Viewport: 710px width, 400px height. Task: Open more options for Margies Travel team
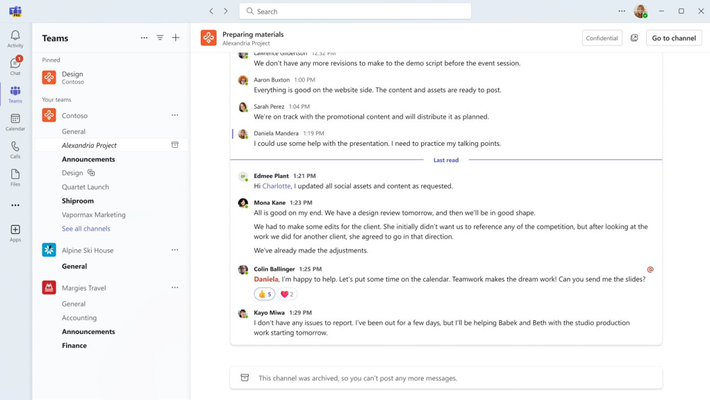tap(175, 288)
